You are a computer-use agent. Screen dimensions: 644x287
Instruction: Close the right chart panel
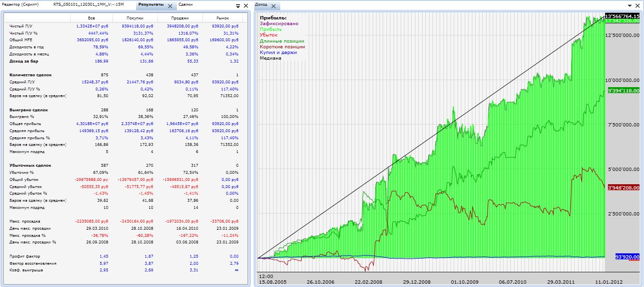[x=637, y=6]
